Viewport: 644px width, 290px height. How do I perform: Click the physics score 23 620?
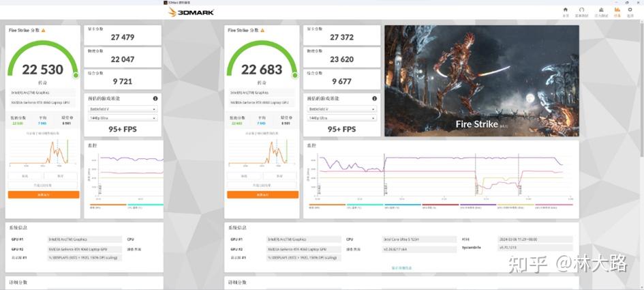[x=341, y=59]
